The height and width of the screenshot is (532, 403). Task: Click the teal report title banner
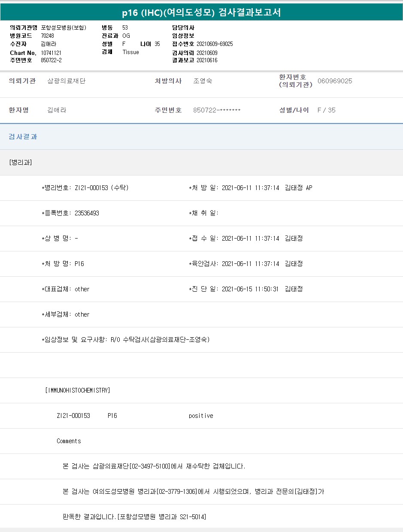(201, 12)
